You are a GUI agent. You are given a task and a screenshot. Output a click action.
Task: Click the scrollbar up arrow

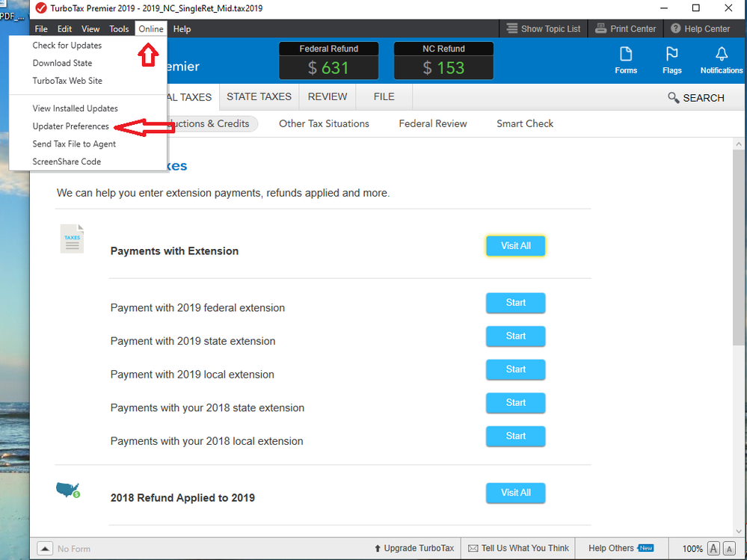click(x=739, y=144)
